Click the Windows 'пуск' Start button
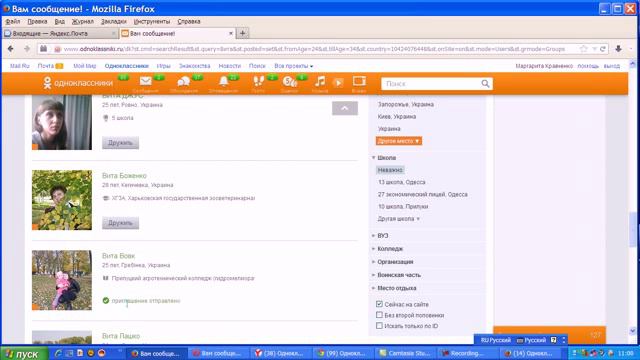Image resolution: width=640 pixels, height=360 pixels. pos(24,353)
